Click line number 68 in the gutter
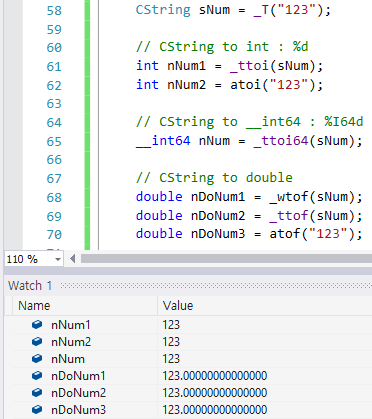 (54, 198)
